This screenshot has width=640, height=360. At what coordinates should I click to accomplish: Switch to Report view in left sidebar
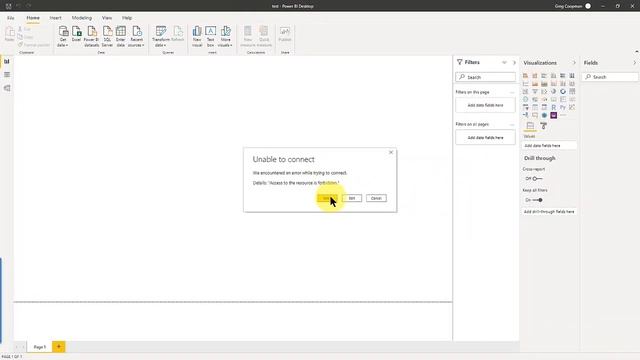click(7, 62)
